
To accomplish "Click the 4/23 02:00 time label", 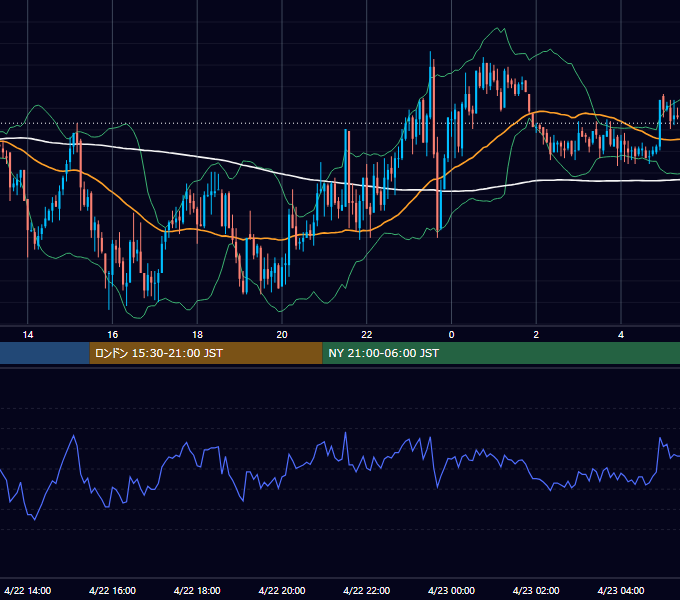I will [536, 590].
